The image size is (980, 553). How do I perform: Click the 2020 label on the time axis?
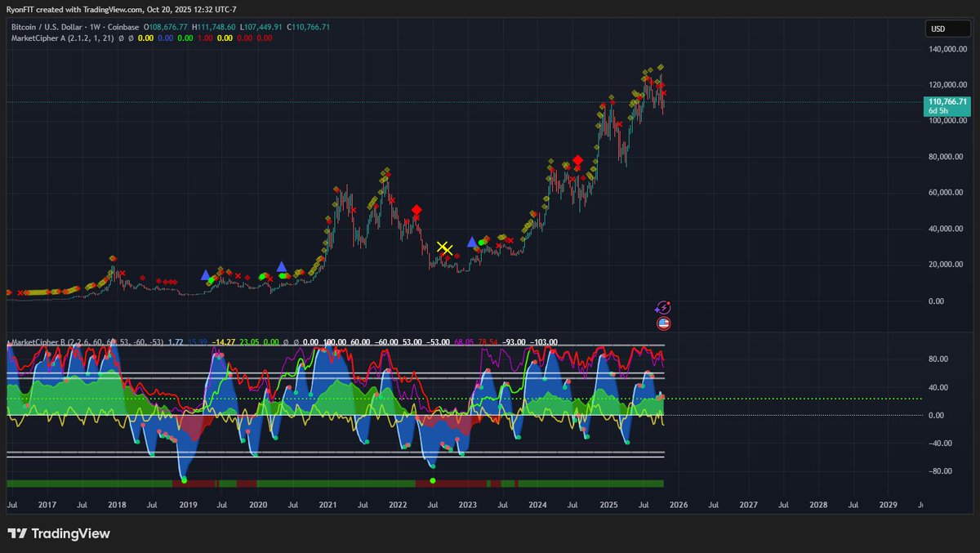[x=257, y=506]
